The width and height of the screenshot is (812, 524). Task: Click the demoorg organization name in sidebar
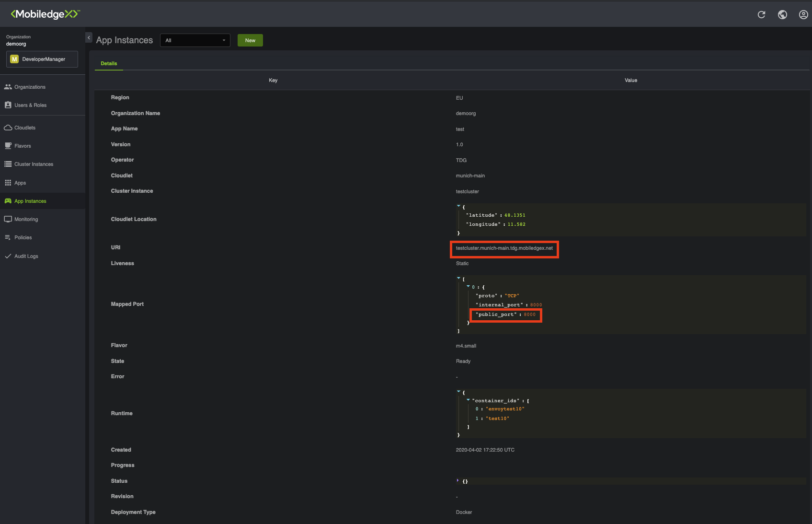point(16,44)
